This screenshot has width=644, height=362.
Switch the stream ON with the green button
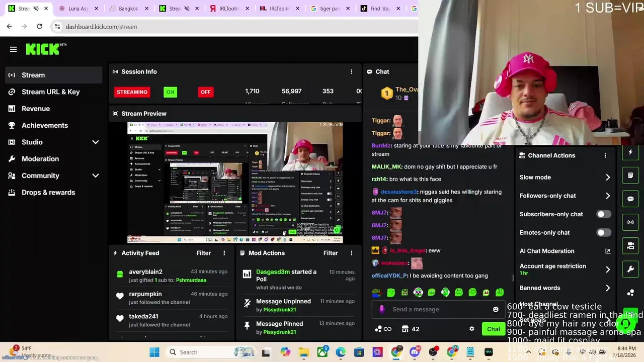(x=170, y=92)
